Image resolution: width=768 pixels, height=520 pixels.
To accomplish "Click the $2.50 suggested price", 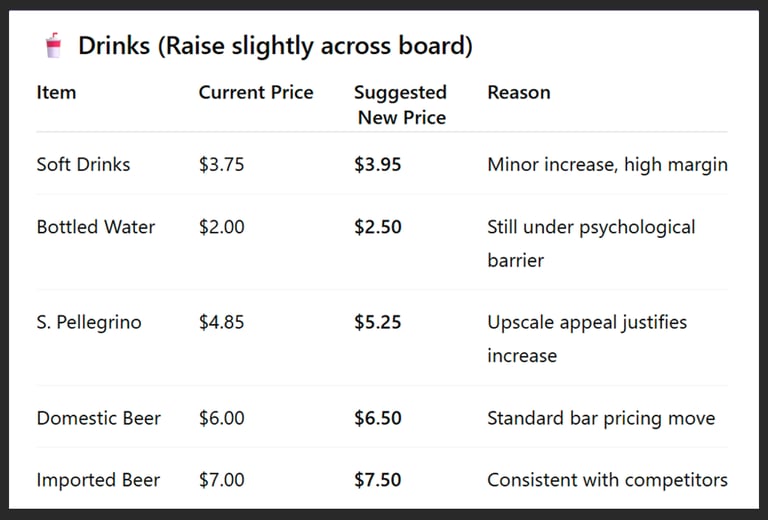I will click(x=378, y=227).
